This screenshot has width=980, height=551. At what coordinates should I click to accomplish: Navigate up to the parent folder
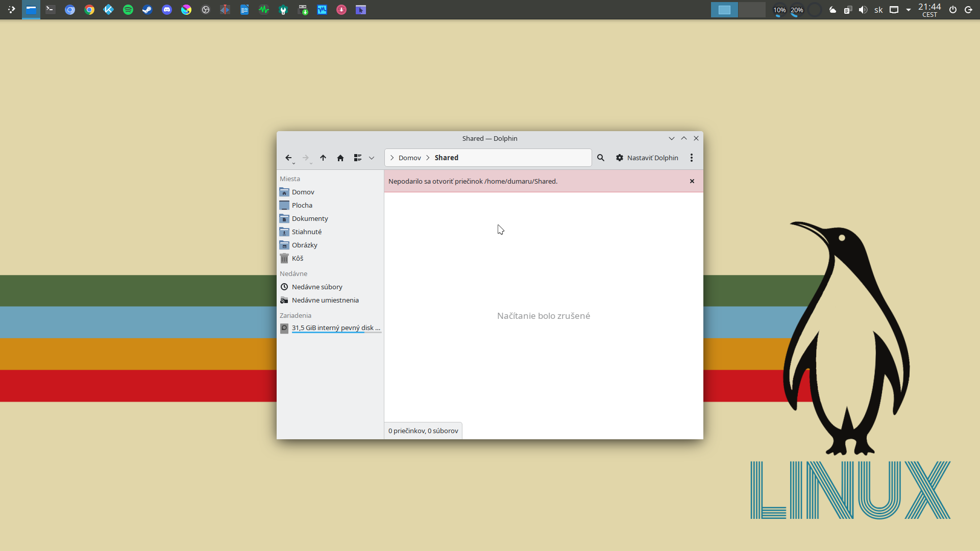point(323,158)
